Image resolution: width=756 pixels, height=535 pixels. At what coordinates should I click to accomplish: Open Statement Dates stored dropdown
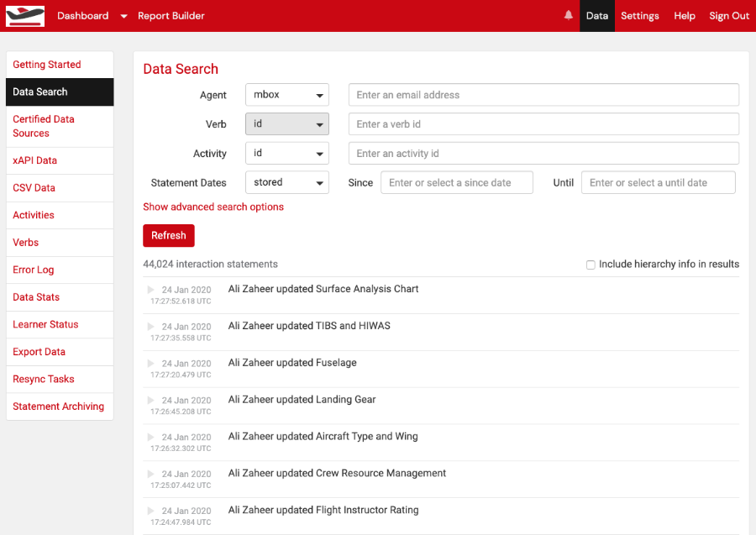coord(287,182)
